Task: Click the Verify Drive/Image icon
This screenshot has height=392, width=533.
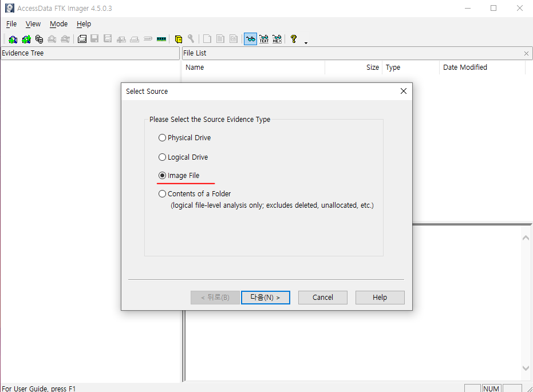Action: (x=148, y=39)
